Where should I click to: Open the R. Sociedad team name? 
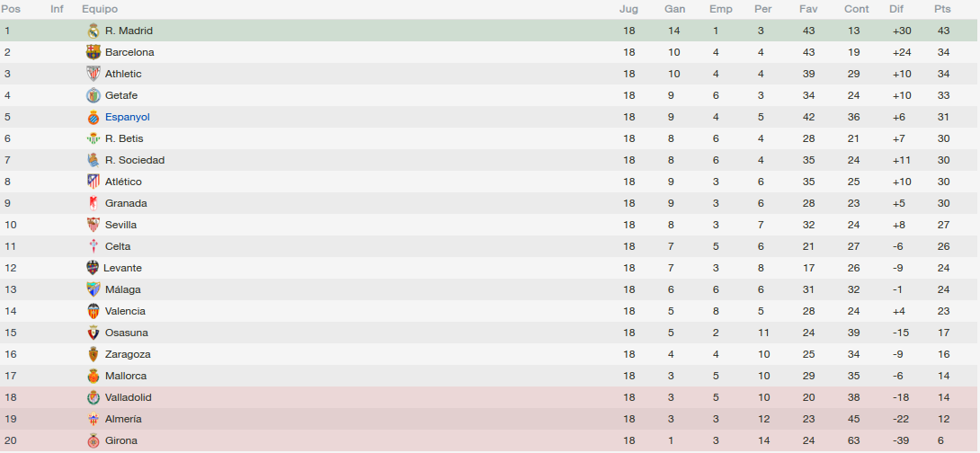[x=135, y=160]
